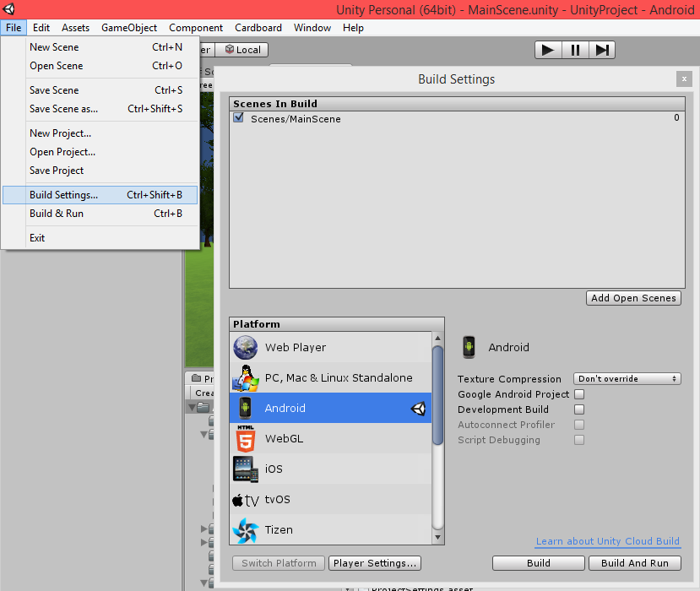The image size is (700, 591).
Task: Choose Exit from the File menu
Action: pyautogui.click(x=100, y=238)
